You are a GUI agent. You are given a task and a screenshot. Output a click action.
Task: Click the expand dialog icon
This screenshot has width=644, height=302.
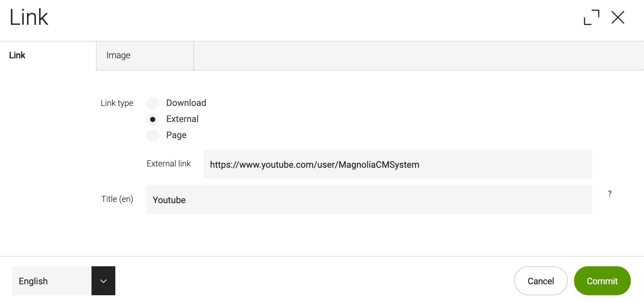[x=592, y=18]
